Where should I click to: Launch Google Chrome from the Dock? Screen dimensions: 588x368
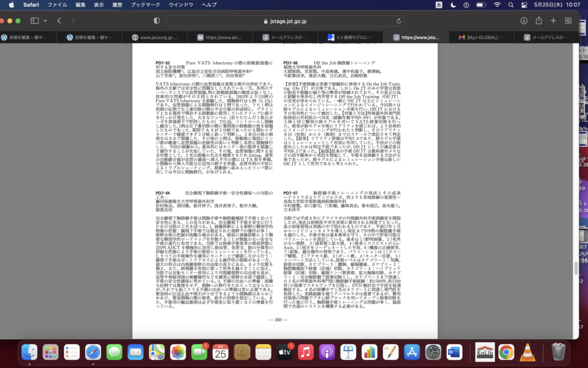(506, 351)
